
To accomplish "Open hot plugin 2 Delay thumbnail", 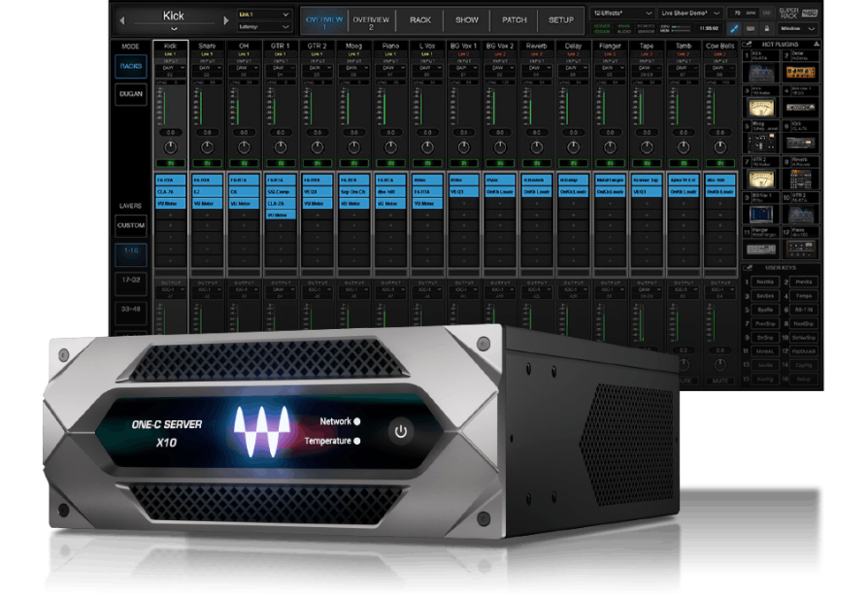I will tap(800, 73).
